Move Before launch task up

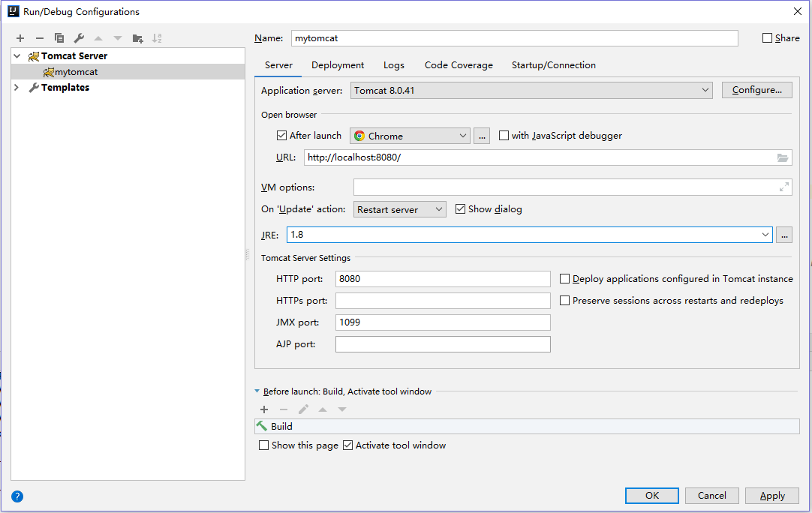323,409
